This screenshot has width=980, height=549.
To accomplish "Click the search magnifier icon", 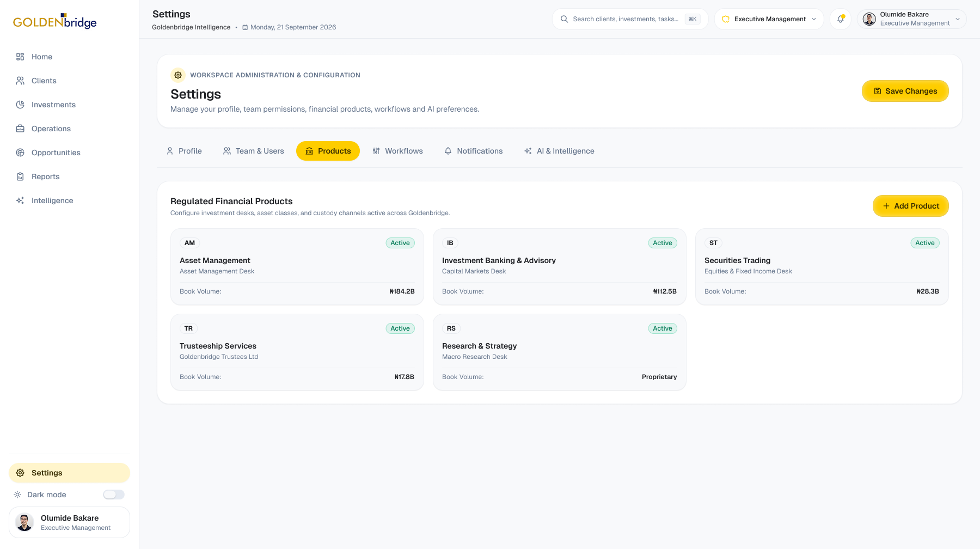I will coord(565,19).
